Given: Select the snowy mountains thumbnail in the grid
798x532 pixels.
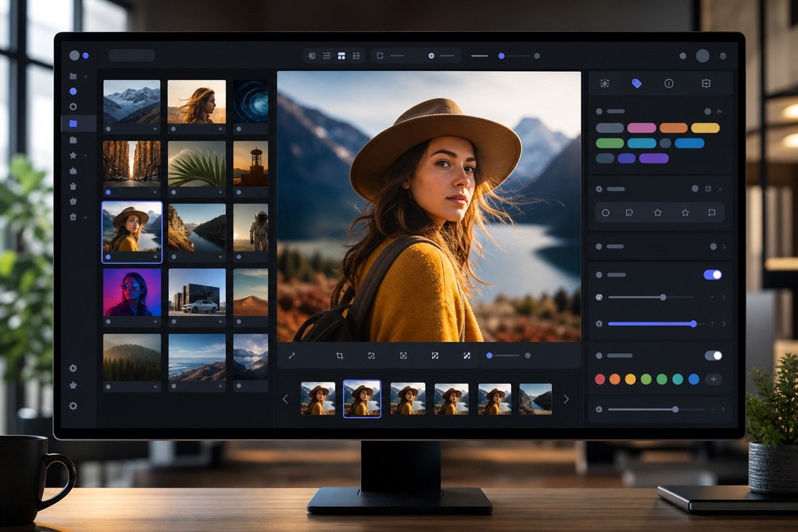Looking at the screenshot, I should coord(132,102).
